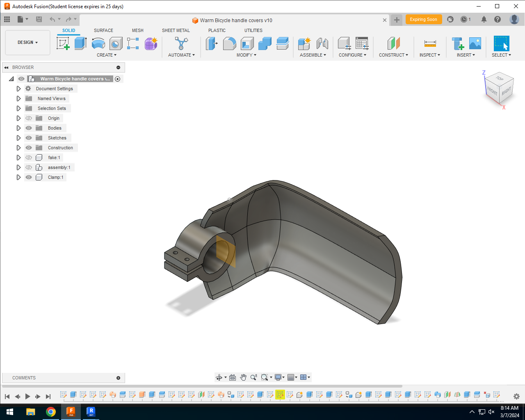Viewport: 525px width, 420px height.
Task: Hide the Bodies folder
Action: (29, 128)
